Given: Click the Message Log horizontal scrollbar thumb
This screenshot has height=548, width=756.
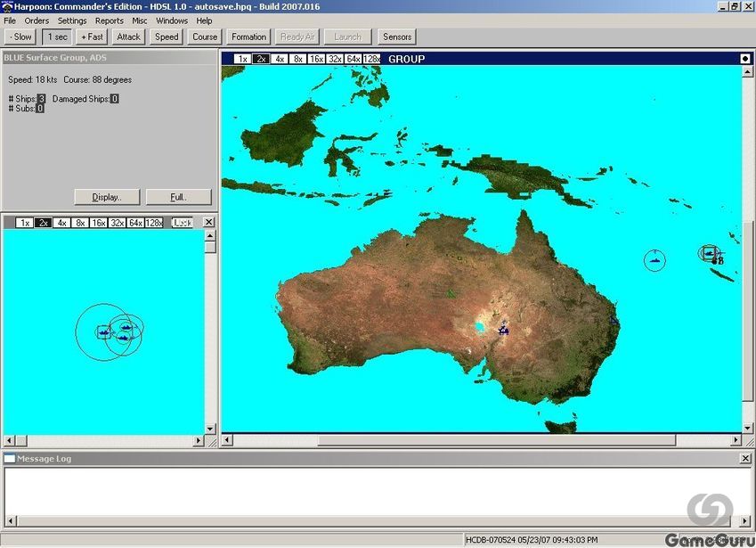Looking at the screenshot, I should pyautogui.click(x=374, y=521).
